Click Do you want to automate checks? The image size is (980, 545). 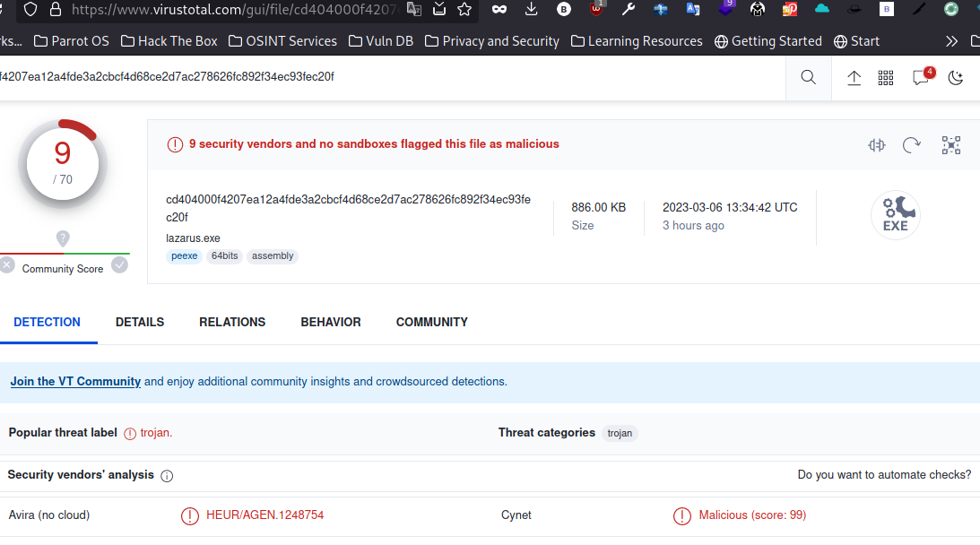click(884, 475)
